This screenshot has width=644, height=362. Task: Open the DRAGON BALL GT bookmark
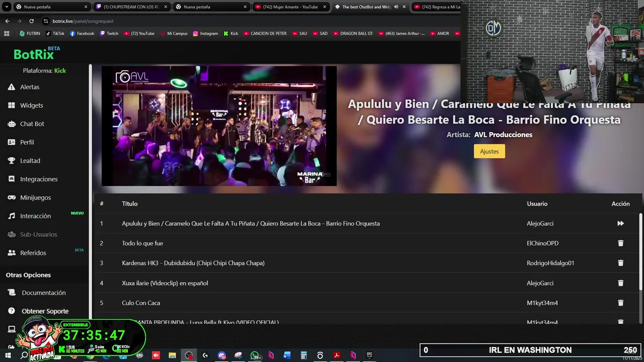coord(353,34)
